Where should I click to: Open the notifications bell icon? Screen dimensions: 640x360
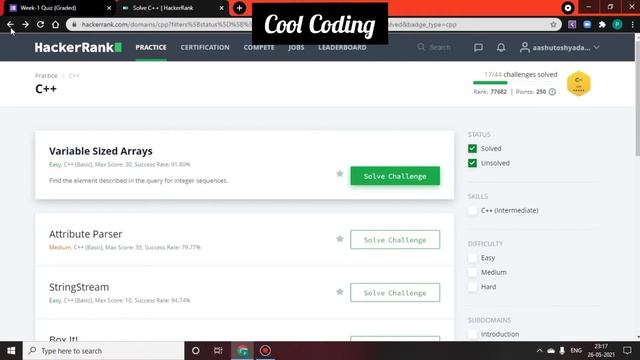coord(501,47)
